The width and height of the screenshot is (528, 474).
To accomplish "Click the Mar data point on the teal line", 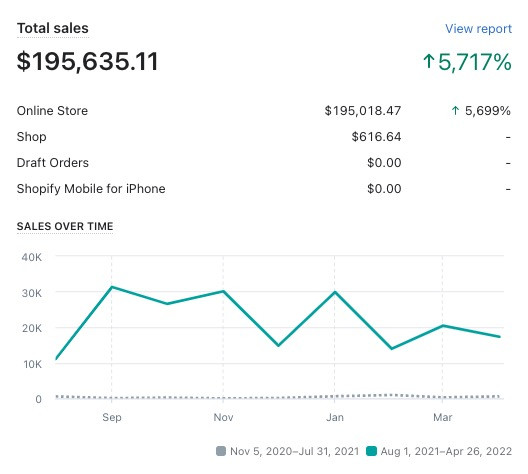I will coord(442,326).
